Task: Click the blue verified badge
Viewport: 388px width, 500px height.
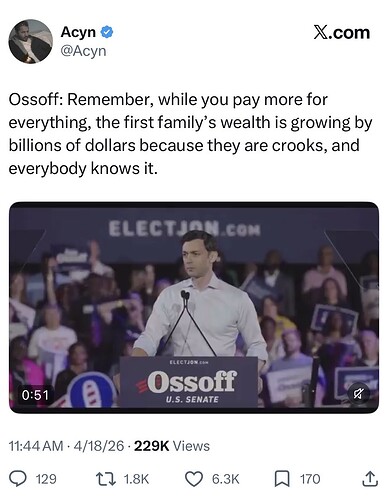Action: tap(107, 32)
